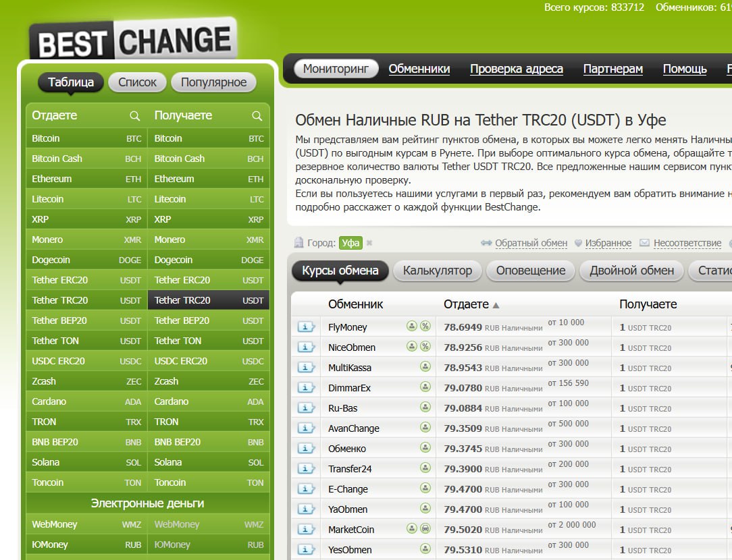
Task: Go to Обменники in the top menu
Action: click(419, 69)
